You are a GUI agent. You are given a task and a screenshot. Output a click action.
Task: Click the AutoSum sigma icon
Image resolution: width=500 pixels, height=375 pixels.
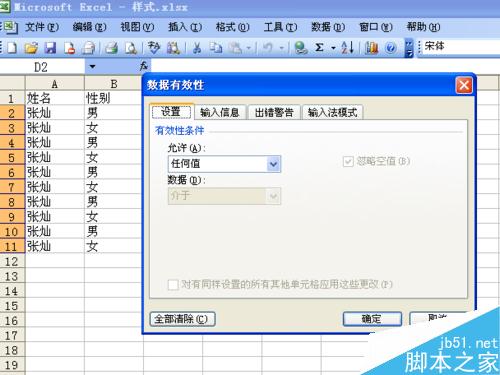click(319, 48)
